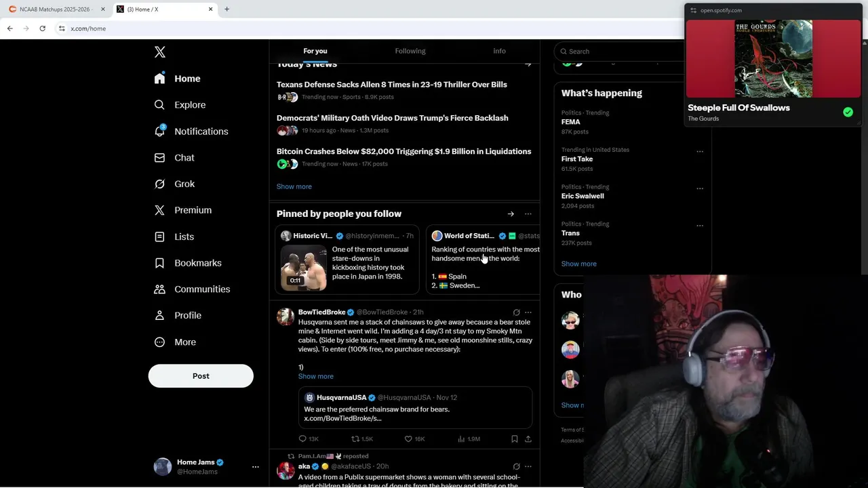868x488 pixels.
Task: Click Grok icon on BowTiedBroke post
Action: pos(516,312)
